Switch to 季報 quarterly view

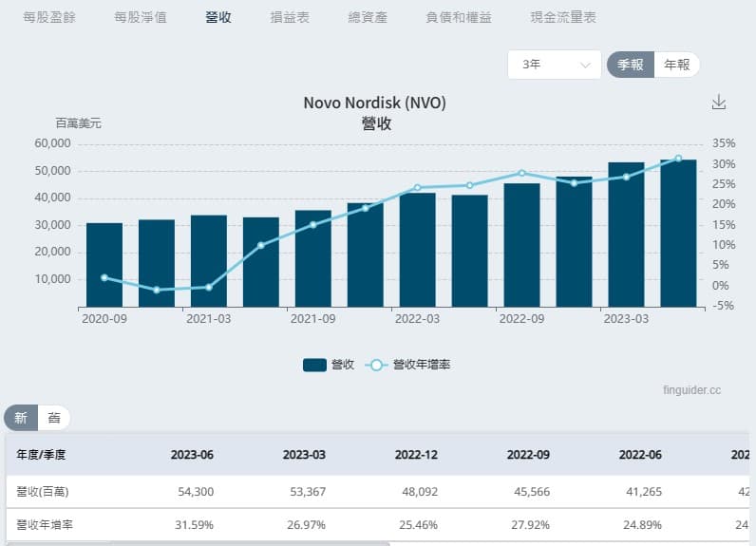631,65
